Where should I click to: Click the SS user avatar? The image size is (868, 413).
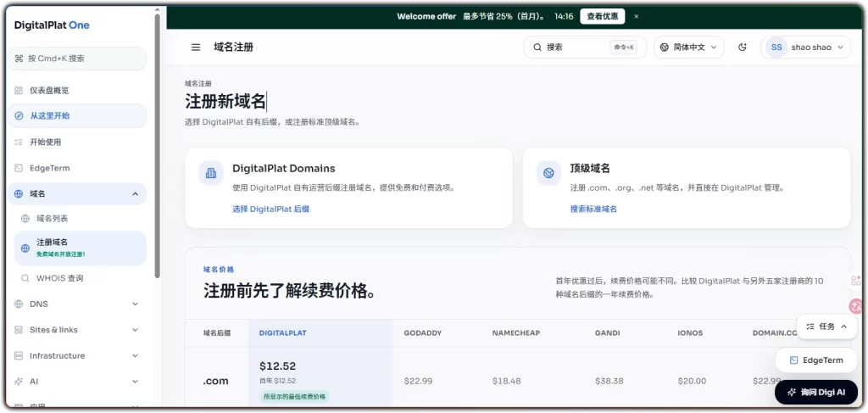776,47
